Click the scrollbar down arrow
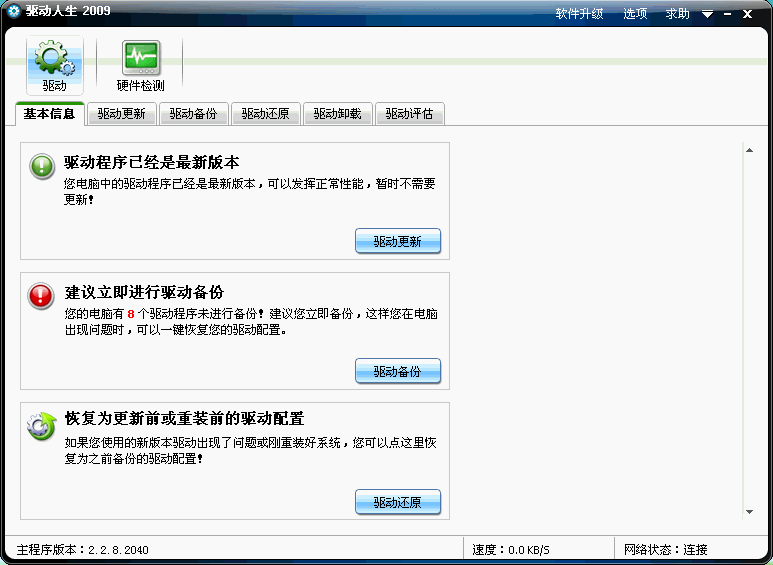 click(x=749, y=512)
